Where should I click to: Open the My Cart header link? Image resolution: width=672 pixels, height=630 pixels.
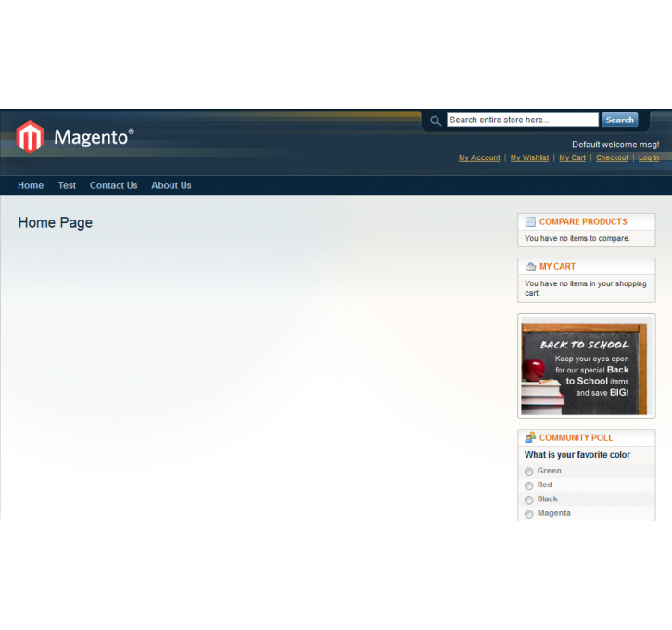click(x=572, y=157)
